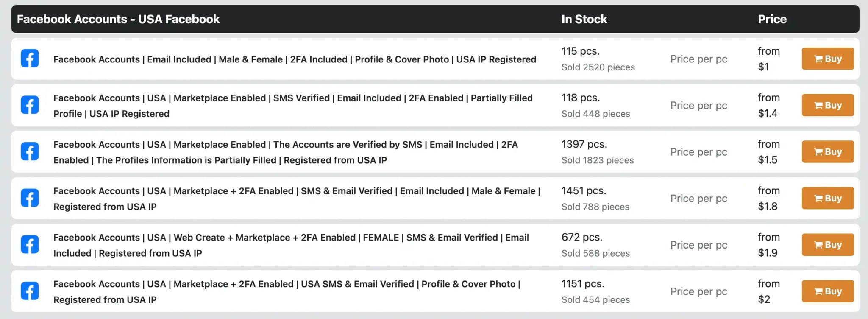Buy the accounts priced from $1.5
The width and height of the screenshot is (868, 319).
(x=828, y=151)
